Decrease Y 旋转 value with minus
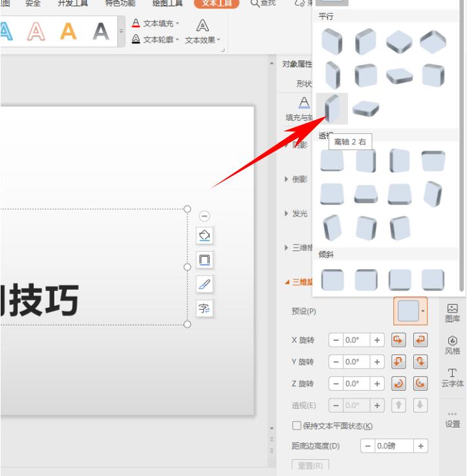 (x=336, y=362)
